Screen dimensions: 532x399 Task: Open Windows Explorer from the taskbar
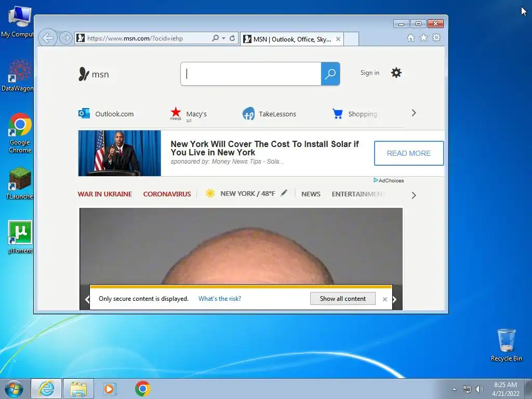pyautogui.click(x=78, y=389)
